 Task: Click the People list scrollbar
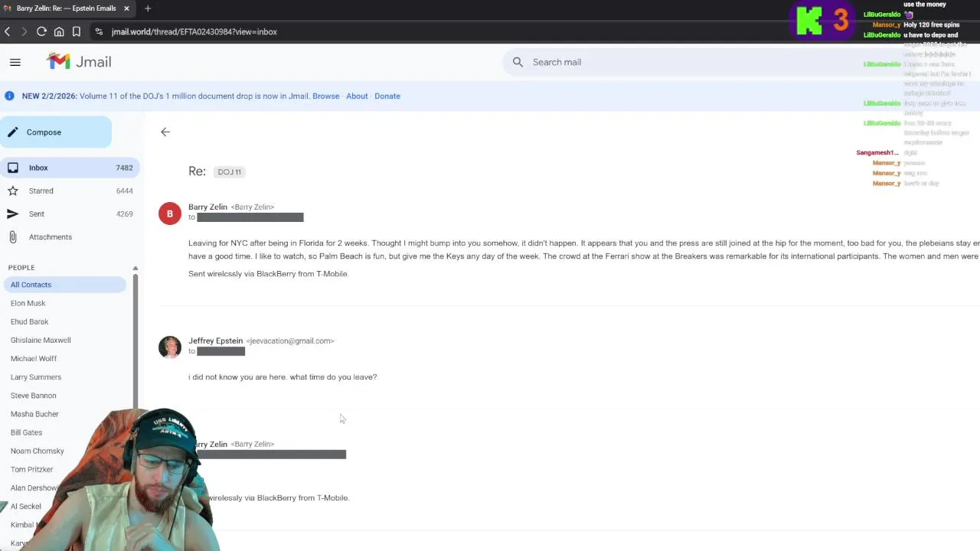(x=136, y=341)
